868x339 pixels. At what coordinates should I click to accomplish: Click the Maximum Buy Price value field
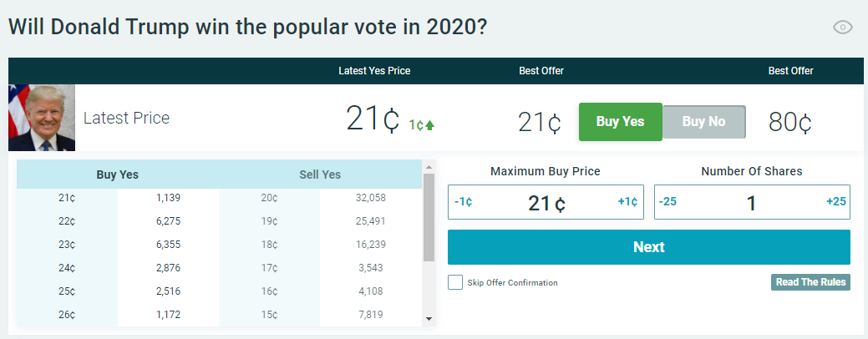(x=546, y=203)
